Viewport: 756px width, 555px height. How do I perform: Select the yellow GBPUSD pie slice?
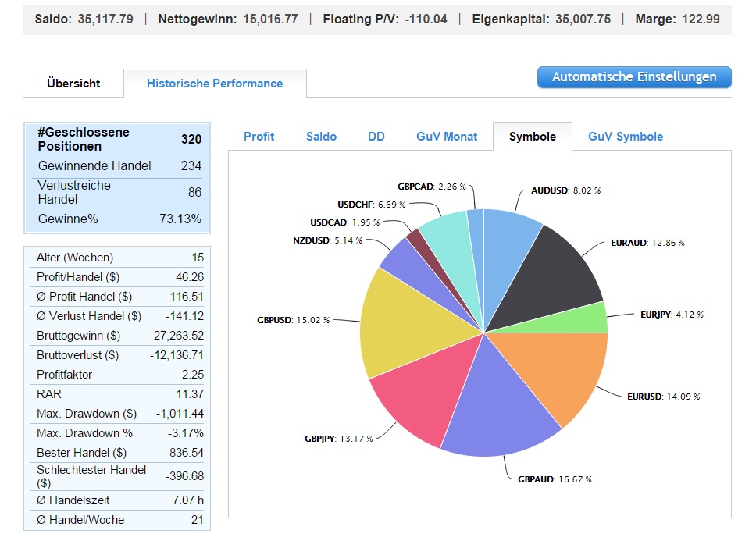[402, 328]
